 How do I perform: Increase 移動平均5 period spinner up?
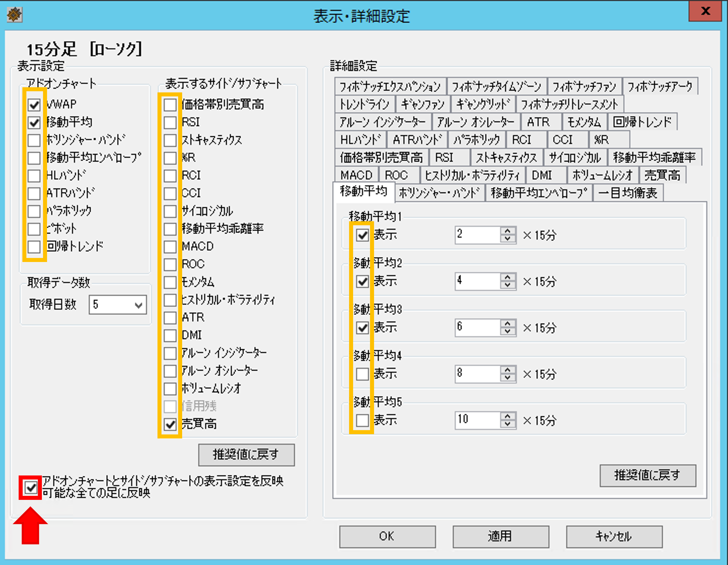507,416
